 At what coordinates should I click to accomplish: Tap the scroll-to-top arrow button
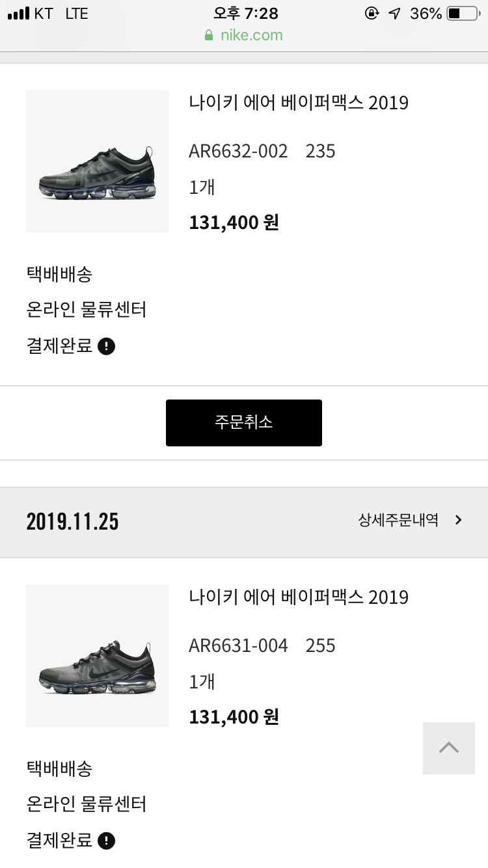[x=448, y=748]
